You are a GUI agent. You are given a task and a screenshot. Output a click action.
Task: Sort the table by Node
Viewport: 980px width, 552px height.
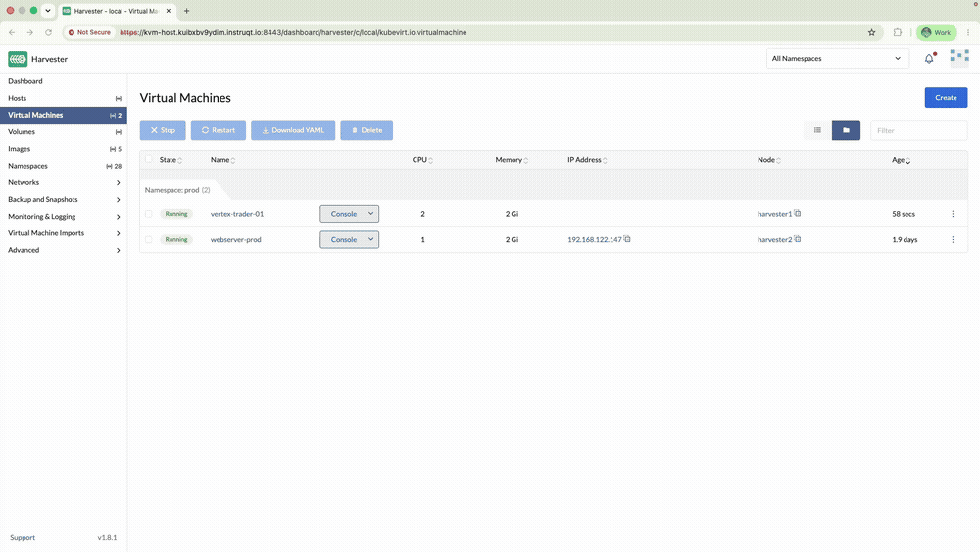click(769, 160)
